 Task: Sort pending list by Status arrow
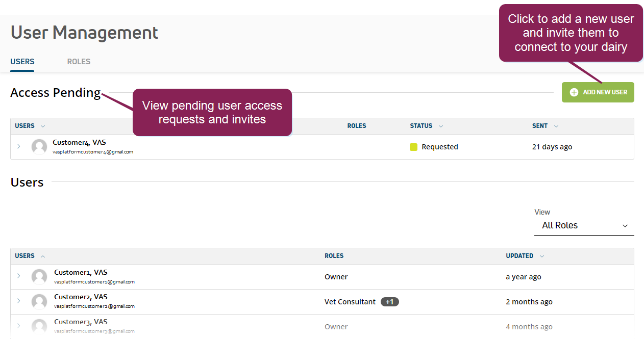[440, 126]
